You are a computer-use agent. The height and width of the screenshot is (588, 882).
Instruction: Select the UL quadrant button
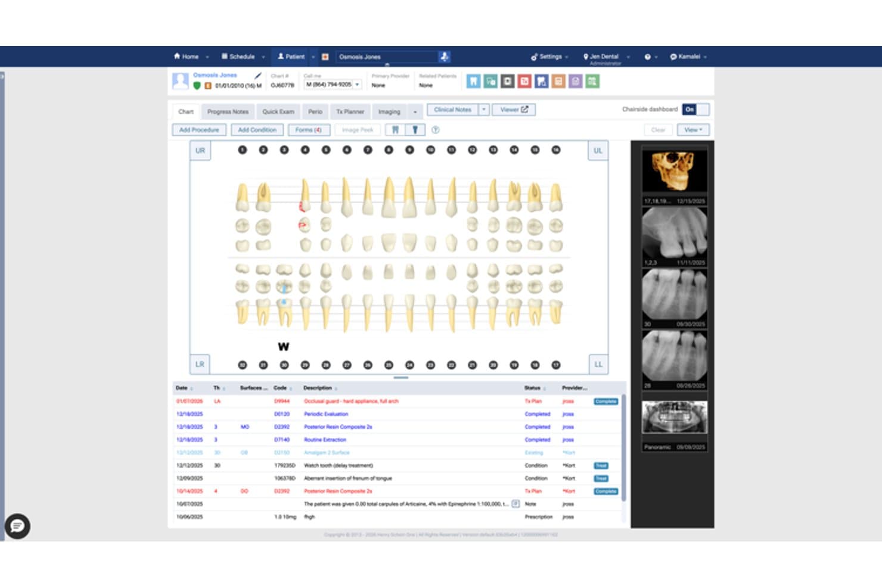click(x=598, y=151)
